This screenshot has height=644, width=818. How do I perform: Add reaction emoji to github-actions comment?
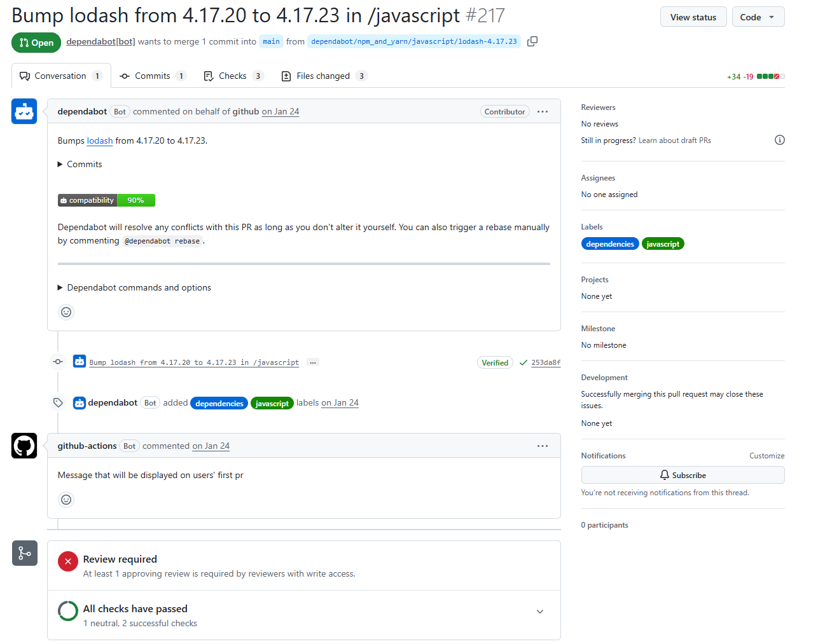click(x=66, y=500)
